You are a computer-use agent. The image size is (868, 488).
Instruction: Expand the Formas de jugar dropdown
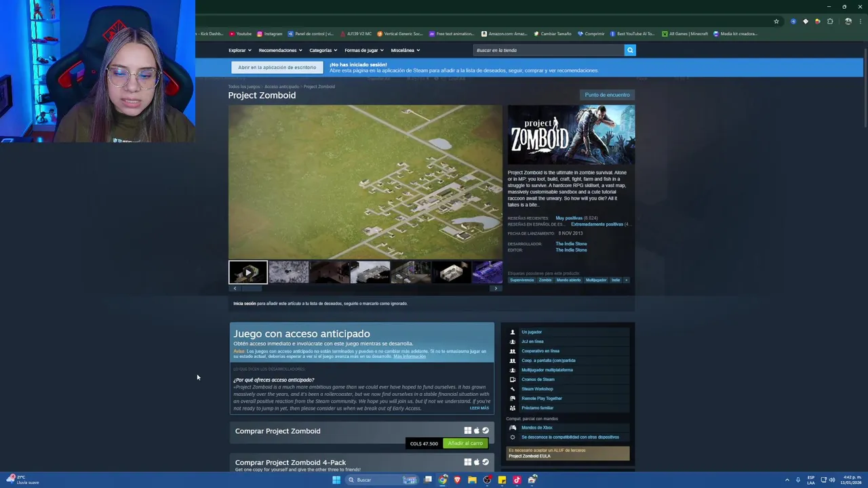[364, 50]
